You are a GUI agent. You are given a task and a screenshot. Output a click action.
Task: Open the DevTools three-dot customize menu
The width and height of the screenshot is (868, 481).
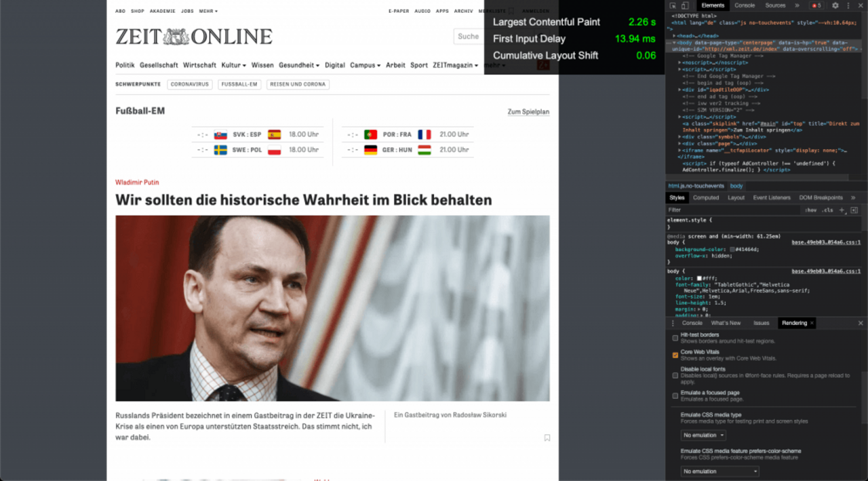[847, 5]
